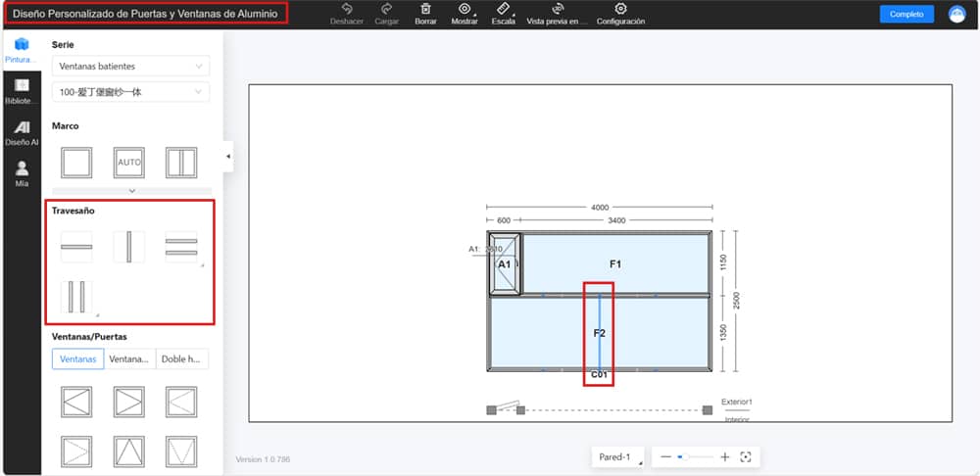Click the zoom out minus button

tap(665, 457)
